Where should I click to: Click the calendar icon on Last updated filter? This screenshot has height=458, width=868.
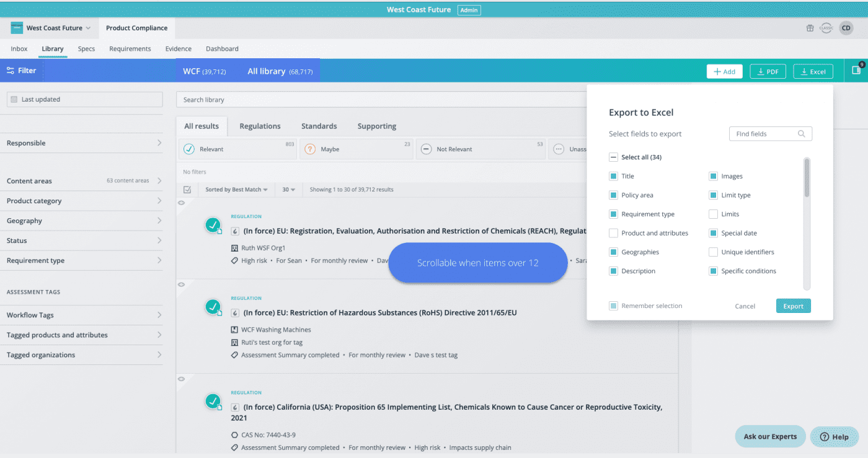(14, 99)
